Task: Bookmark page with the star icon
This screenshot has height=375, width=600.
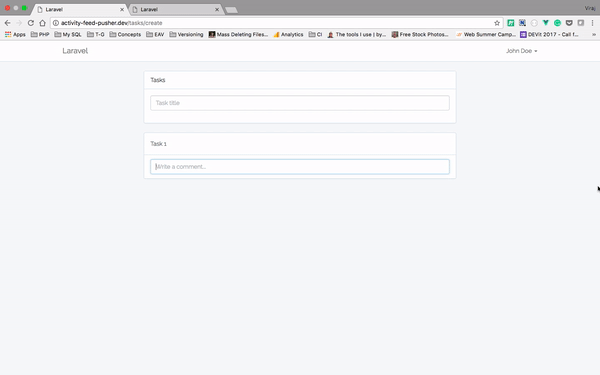Action: point(497,23)
